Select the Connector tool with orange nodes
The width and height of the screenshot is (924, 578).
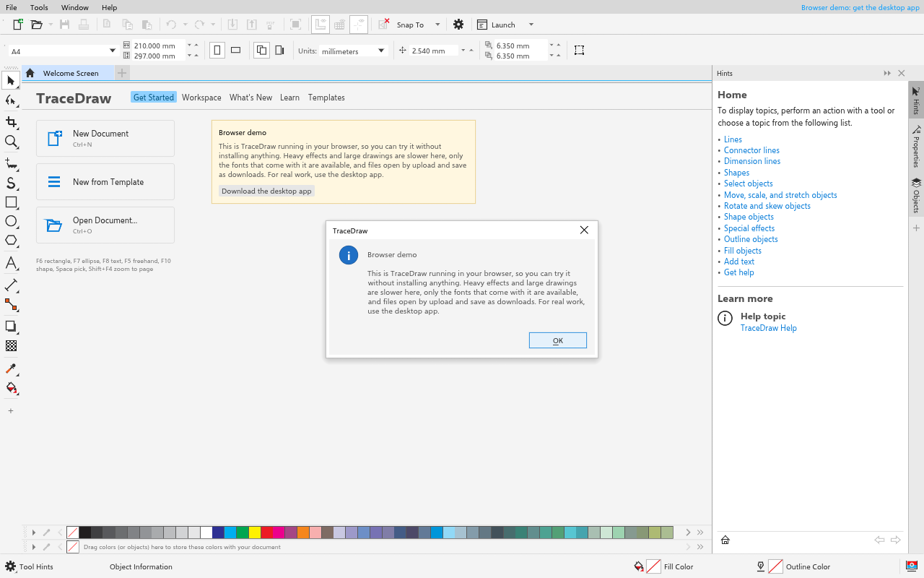11,304
